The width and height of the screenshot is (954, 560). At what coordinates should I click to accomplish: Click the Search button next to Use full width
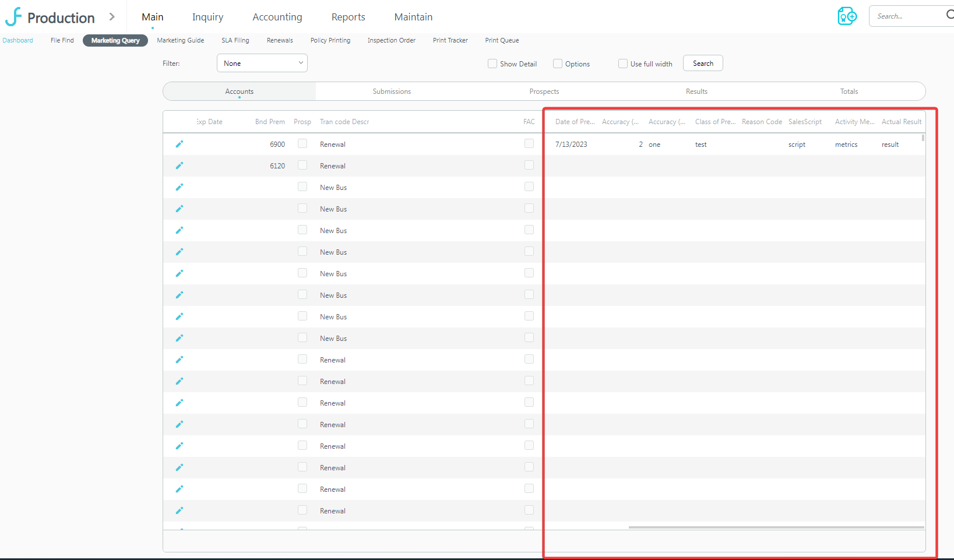pos(703,63)
